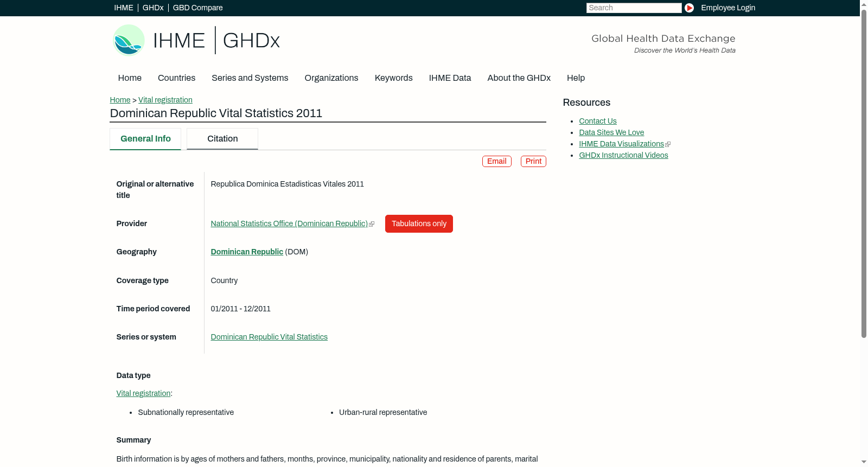Click 'Geography' field label
This screenshot has width=868, height=467.
[x=136, y=252]
